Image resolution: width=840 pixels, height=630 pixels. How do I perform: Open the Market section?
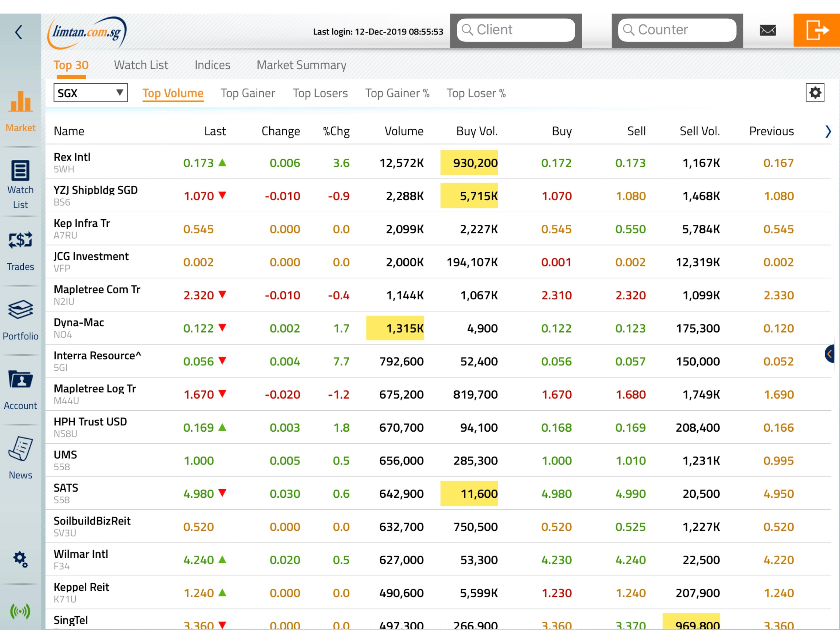pos(21,111)
